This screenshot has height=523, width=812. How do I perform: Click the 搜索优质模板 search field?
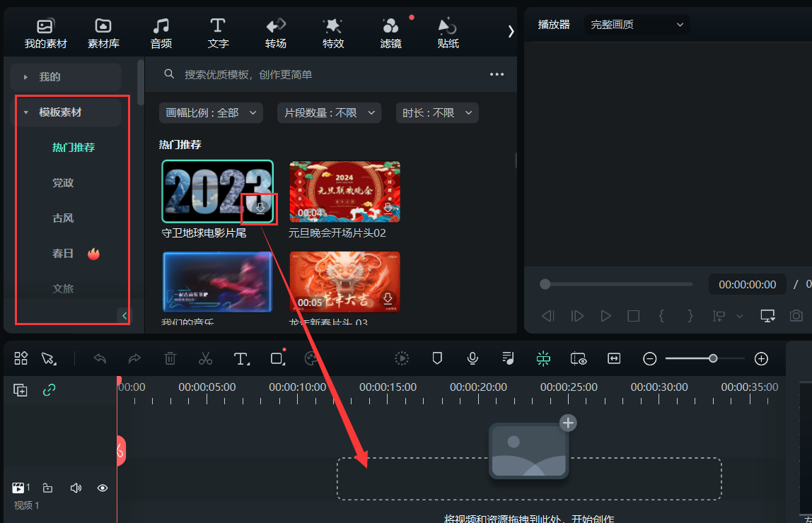pyautogui.click(x=325, y=74)
